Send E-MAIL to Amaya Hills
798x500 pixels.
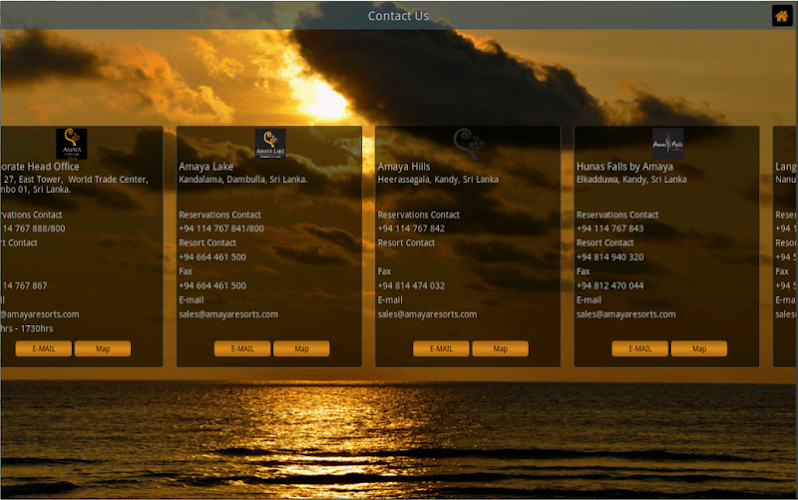pyautogui.click(x=441, y=349)
